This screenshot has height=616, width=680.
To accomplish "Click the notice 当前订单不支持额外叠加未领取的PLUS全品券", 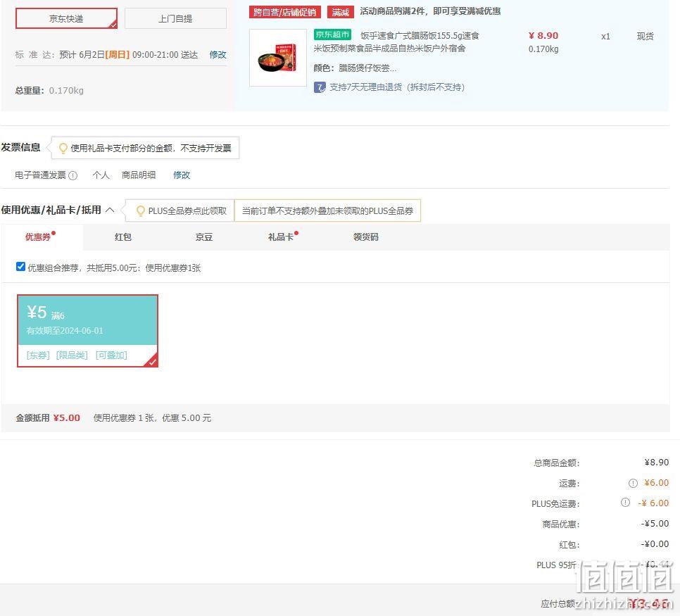I will (x=327, y=210).
